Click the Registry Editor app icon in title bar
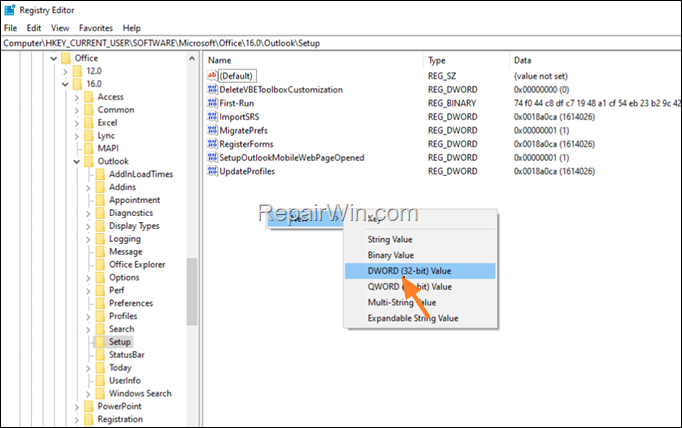This screenshot has height=428, width=682. click(10, 10)
